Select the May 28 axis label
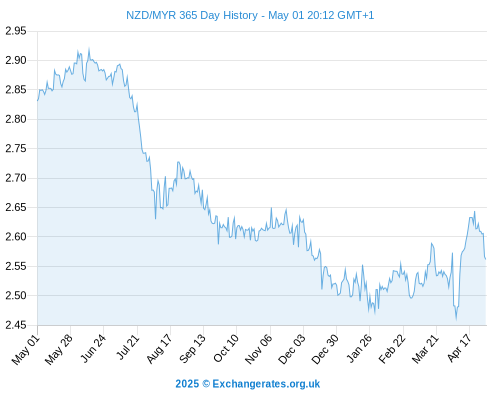495x400 pixels. [x=59, y=349]
